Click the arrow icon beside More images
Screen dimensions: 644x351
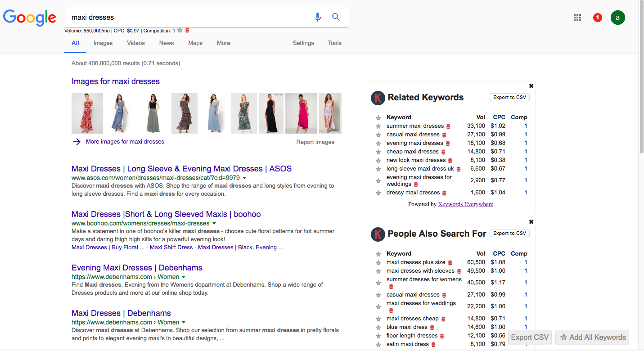pos(77,142)
